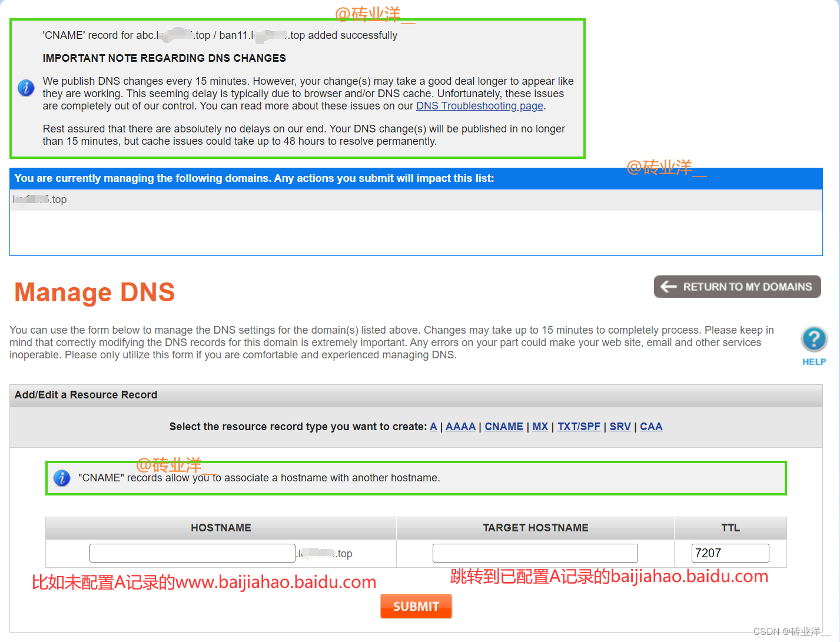This screenshot has height=642, width=840.
Task: Click the info icon beside DNS changes note
Action: 26,88
